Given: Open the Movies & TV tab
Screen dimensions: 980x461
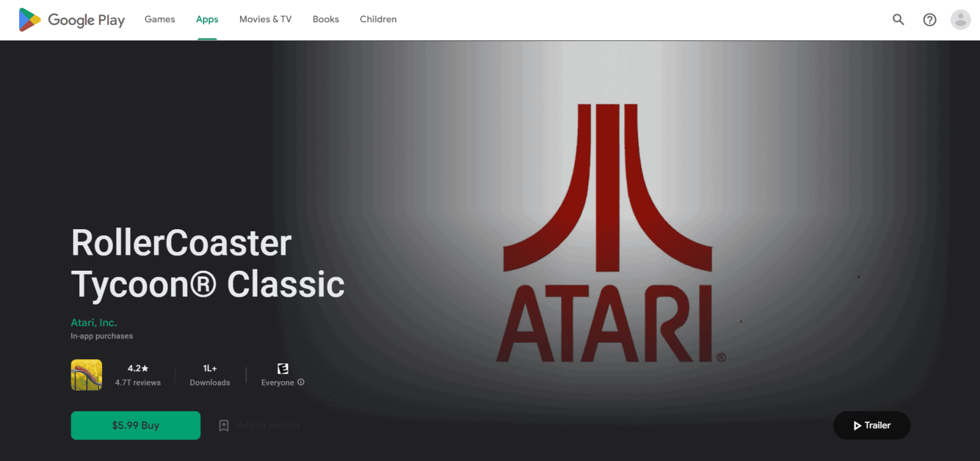Looking at the screenshot, I should [265, 19].
